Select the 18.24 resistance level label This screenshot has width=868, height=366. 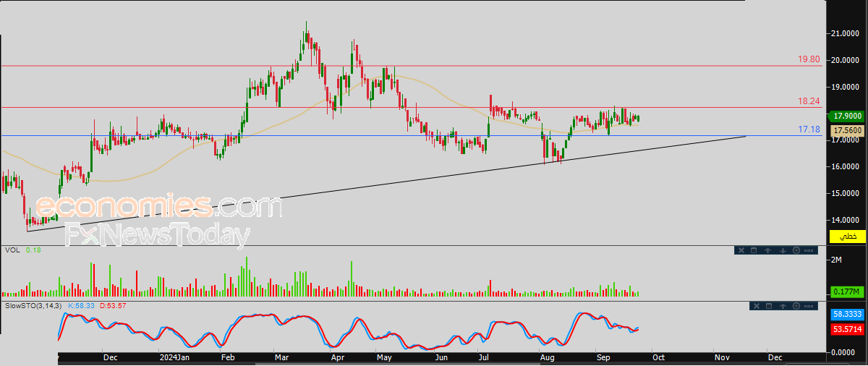point(808,101)
